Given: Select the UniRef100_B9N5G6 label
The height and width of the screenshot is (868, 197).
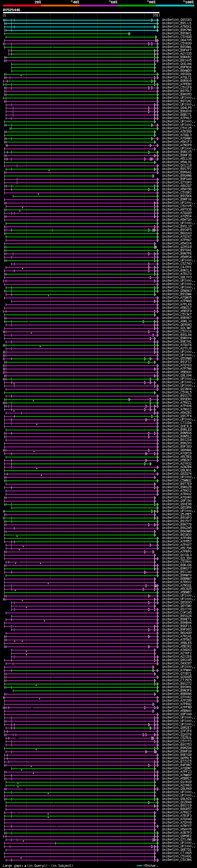Looking at the screenshot, I should (x=177, y=433).
